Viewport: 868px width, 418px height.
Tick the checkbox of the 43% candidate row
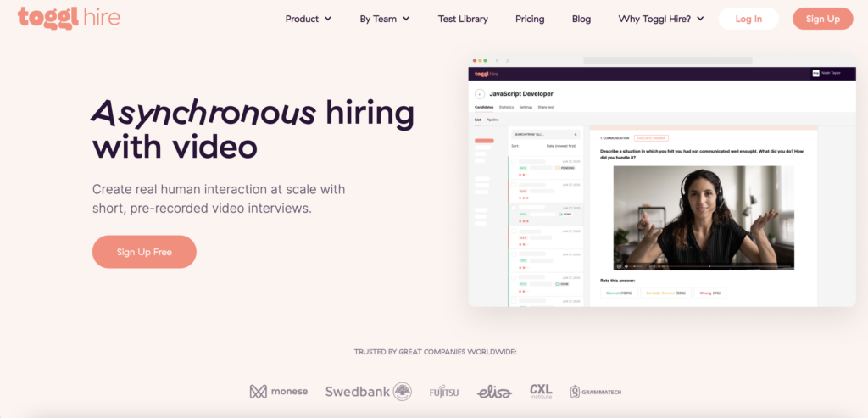514,231
